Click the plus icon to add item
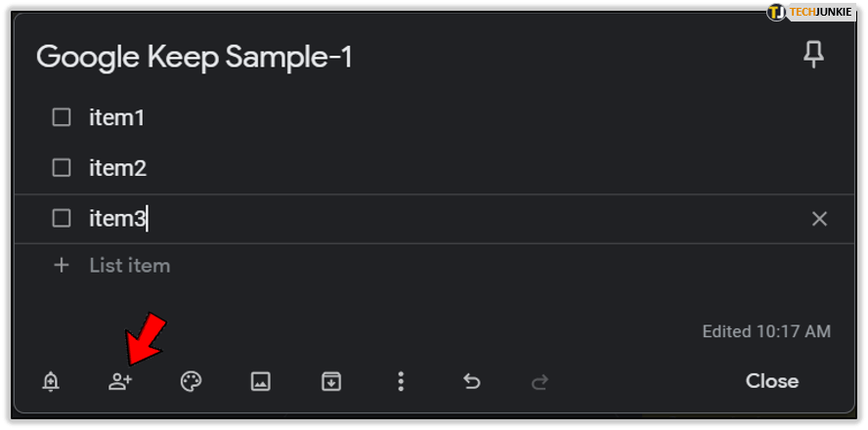Image resolution: width=868 pixels, height=430 pixels. click(62, 265)
